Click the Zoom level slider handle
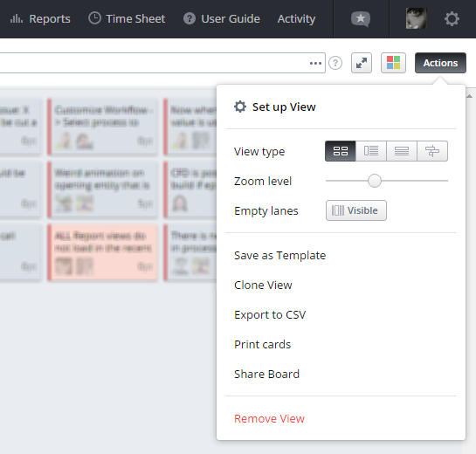Screen dimensions: 476x454 (375, 181)
